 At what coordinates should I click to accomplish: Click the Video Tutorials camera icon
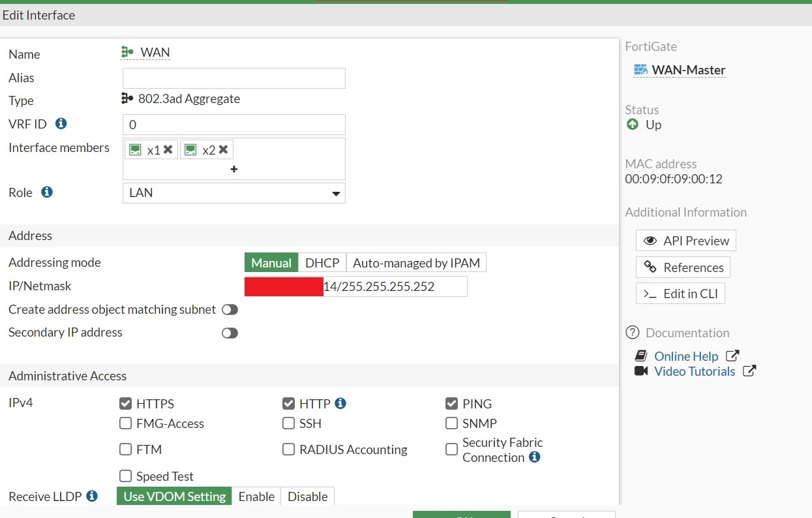tap(641, 371)
